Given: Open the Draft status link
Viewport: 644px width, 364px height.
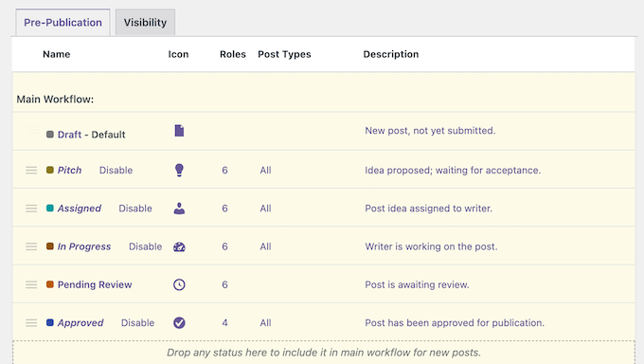Looking at the screenshot, I should coord(69,135).
